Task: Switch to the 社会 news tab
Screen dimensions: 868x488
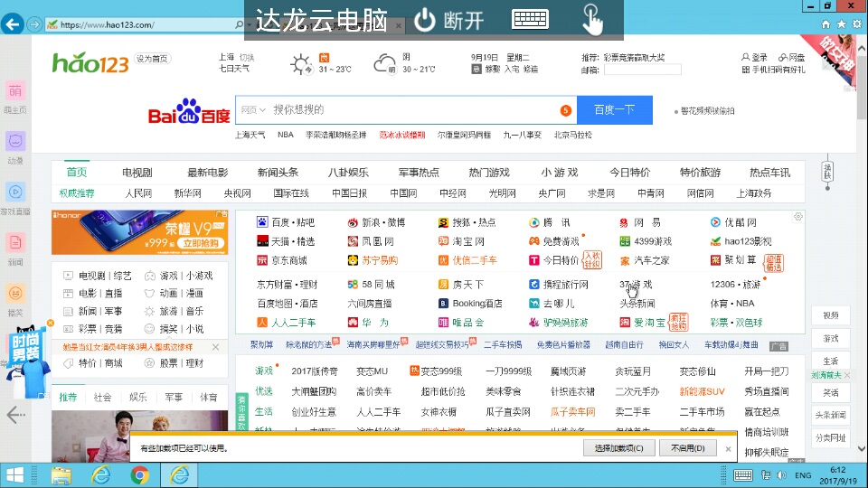Action: click(102, 398)
